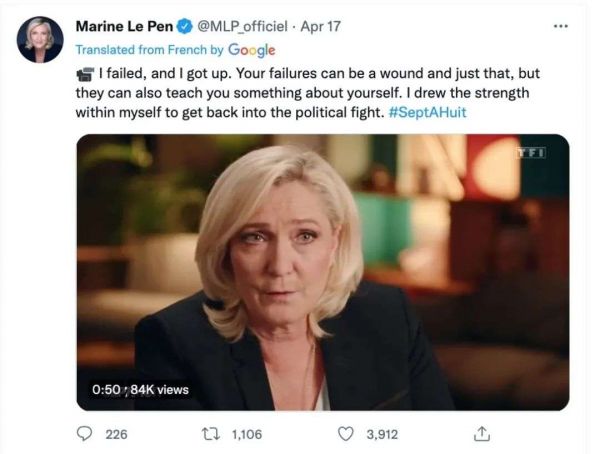Play the embedded interview video
This screenshot has height=454, width=600.
coord(323,270)
